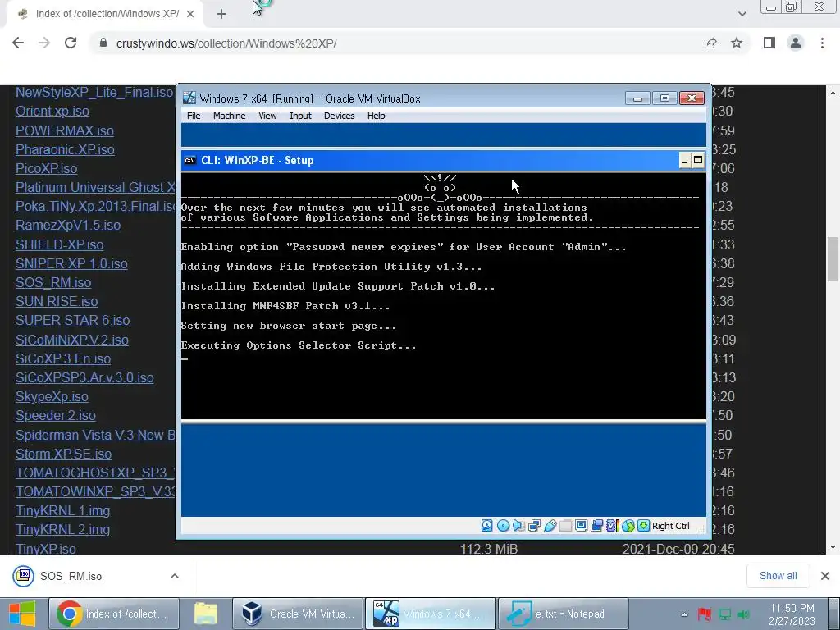Open the TinyKRNL 1.img link
840x630 pixels.
[62, 510]
